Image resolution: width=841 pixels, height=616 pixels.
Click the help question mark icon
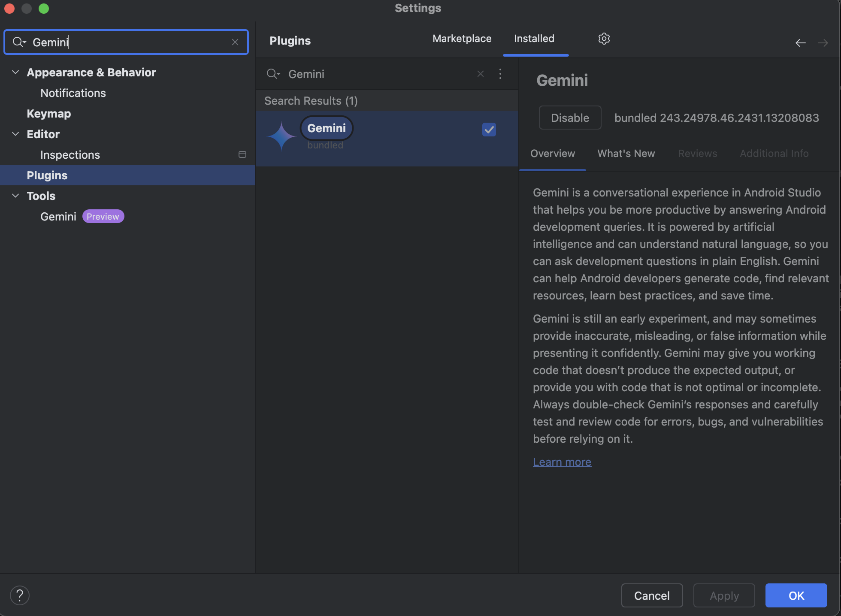20,595
